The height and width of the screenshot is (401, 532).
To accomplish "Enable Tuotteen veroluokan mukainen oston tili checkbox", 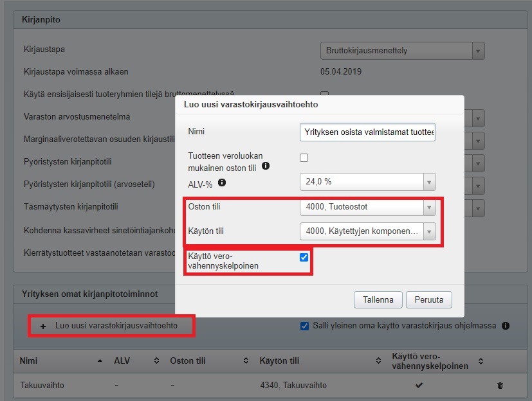I will pos(304,157).
